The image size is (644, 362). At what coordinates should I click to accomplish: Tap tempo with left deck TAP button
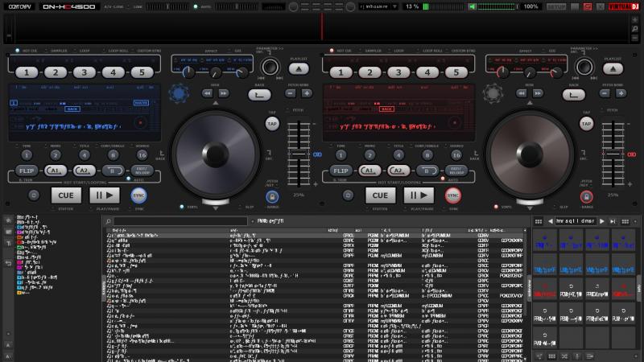point(272,124)
